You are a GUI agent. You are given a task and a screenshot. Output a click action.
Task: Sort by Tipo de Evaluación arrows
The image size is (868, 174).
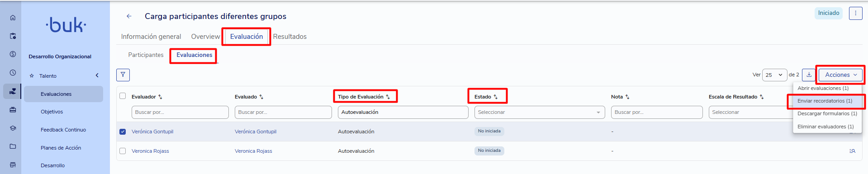[388, 97]
